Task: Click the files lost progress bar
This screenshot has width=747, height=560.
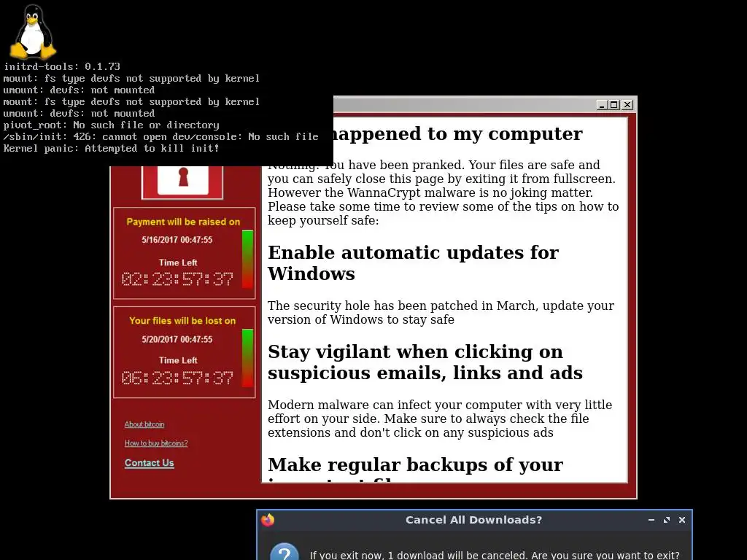Action: pyautogui.click(x=247, y=357)
